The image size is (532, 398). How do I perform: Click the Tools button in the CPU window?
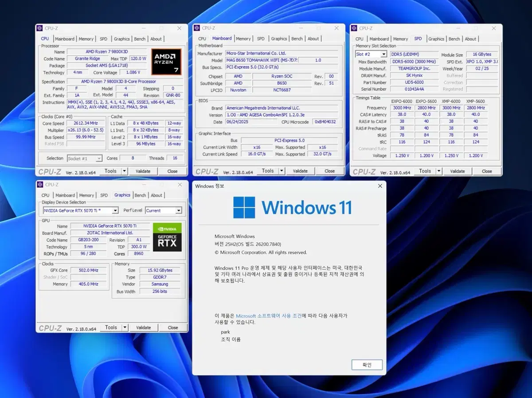[x=110, y=171]
